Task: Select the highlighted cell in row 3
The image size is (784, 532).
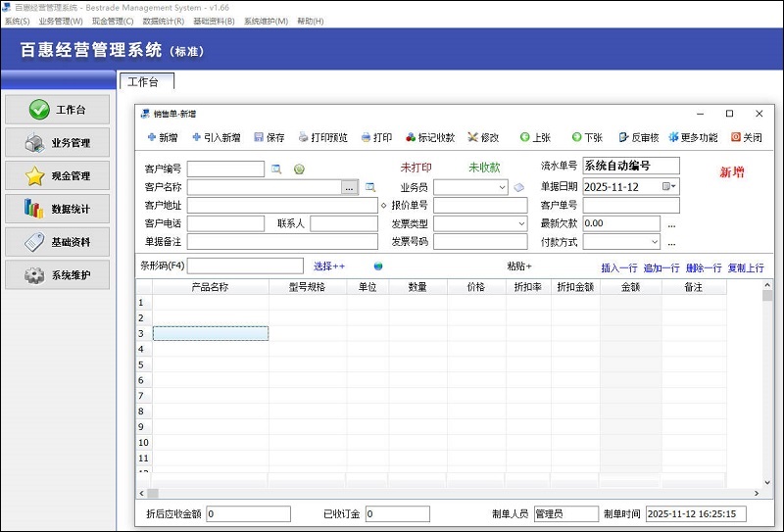Action: (211, 333)
